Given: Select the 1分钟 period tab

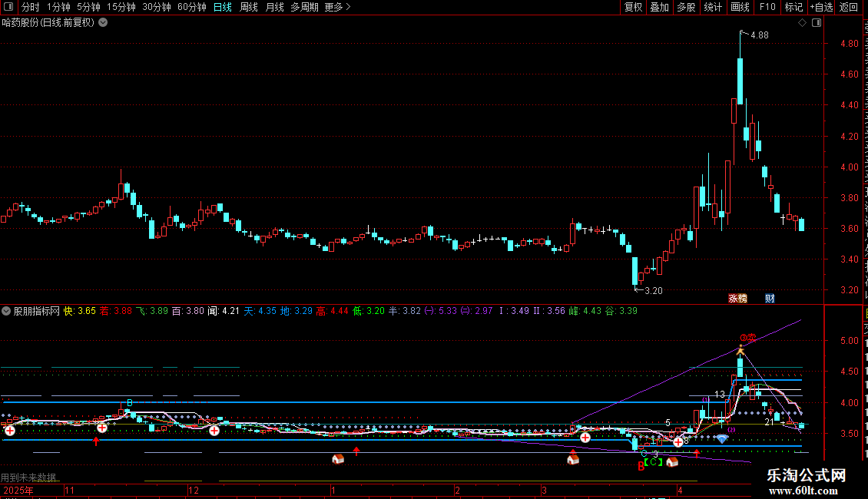Looking at the screenshot, I should pyautogui.click(x=58, y=7).
